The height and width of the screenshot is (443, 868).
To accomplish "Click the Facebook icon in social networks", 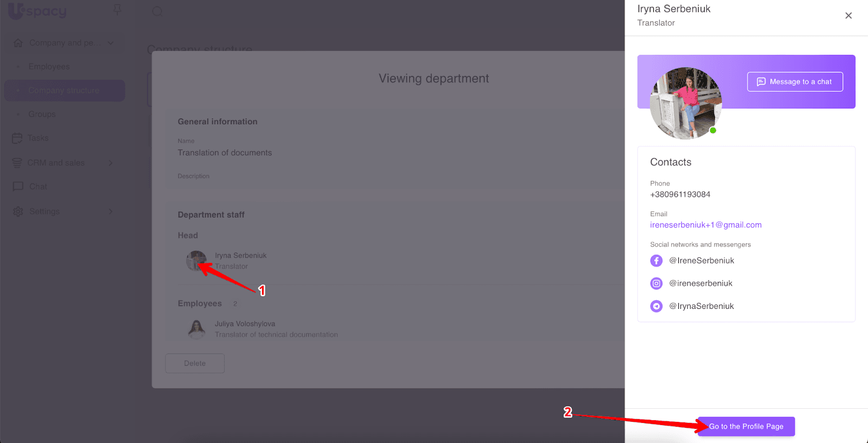I will click(x=656, y=261).
